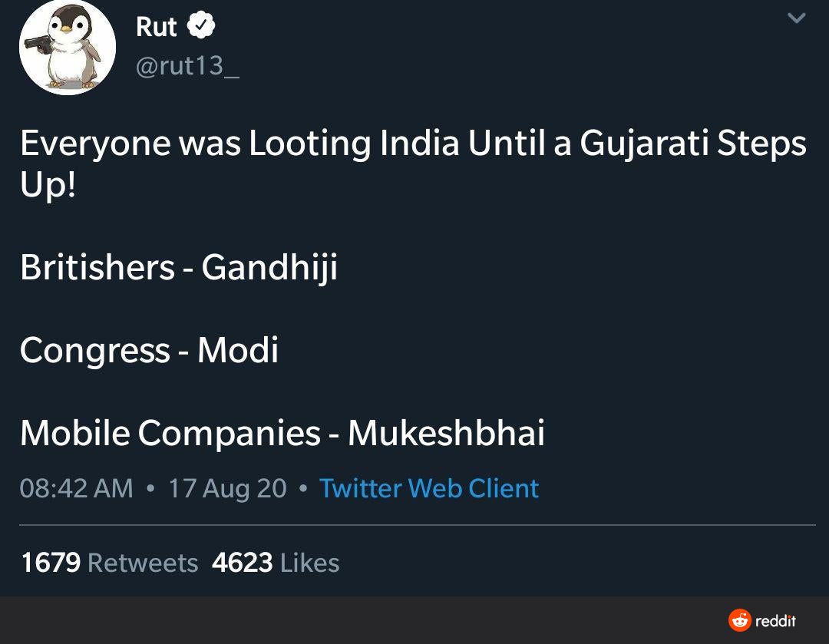Click the word Gujarati in the tweet
829x644 pixels.
pos(643,144)
